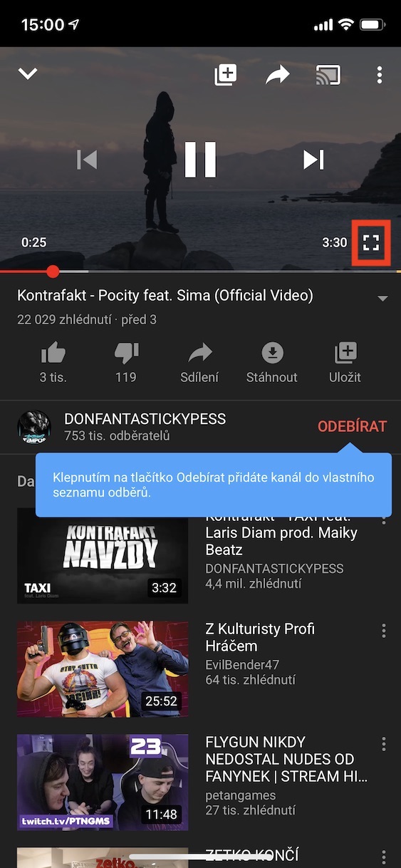Open options menu for Z Kulturisty Profi Hráčem

pyautogui.click(x=384, y=631)
